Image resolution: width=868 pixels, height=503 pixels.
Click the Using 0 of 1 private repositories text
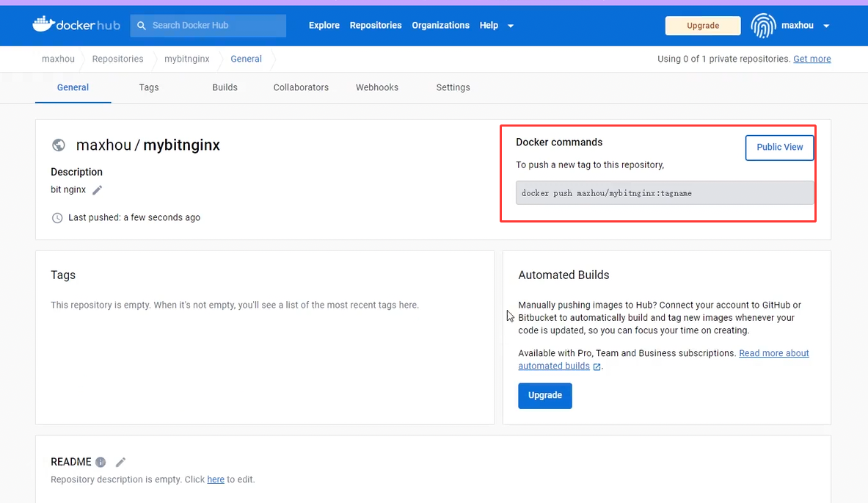[x=723, y=59]
